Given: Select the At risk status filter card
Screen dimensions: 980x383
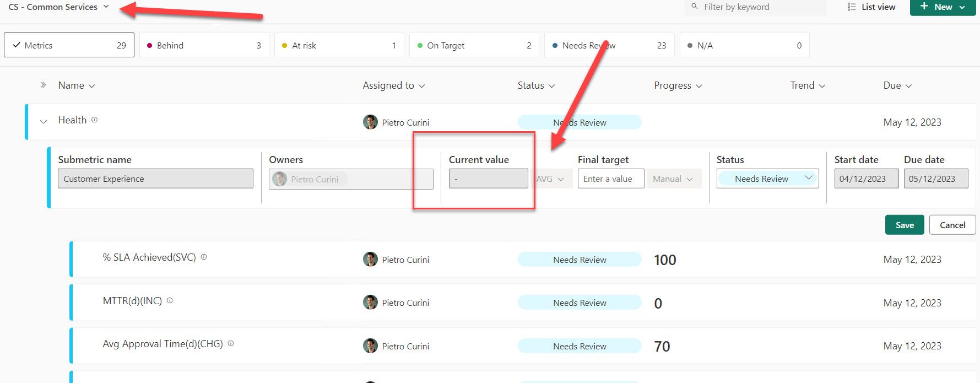Looking at the screenshot, I should click(x=339, y=45).
